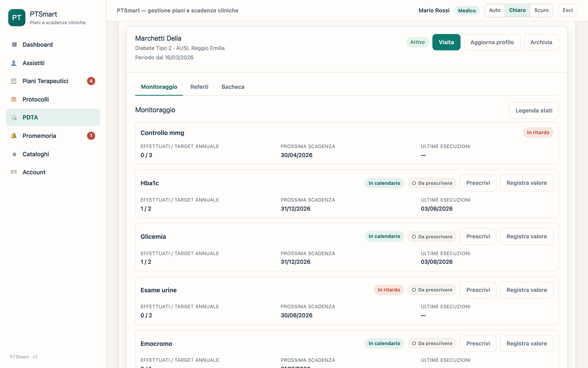Click Prescrivi in the Hba1c row

tap(478, 183)
